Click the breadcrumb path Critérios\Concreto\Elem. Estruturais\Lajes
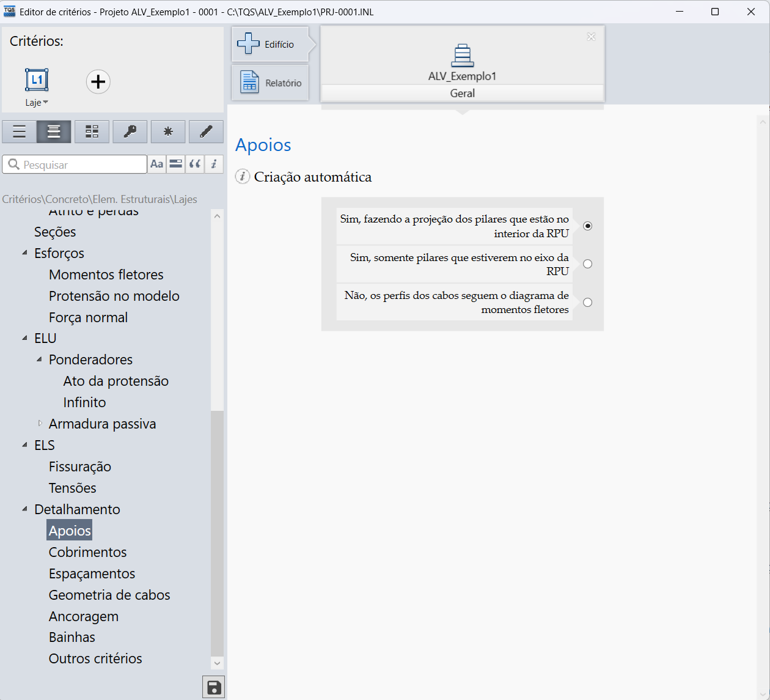770x700 pixels. point(100,199)
